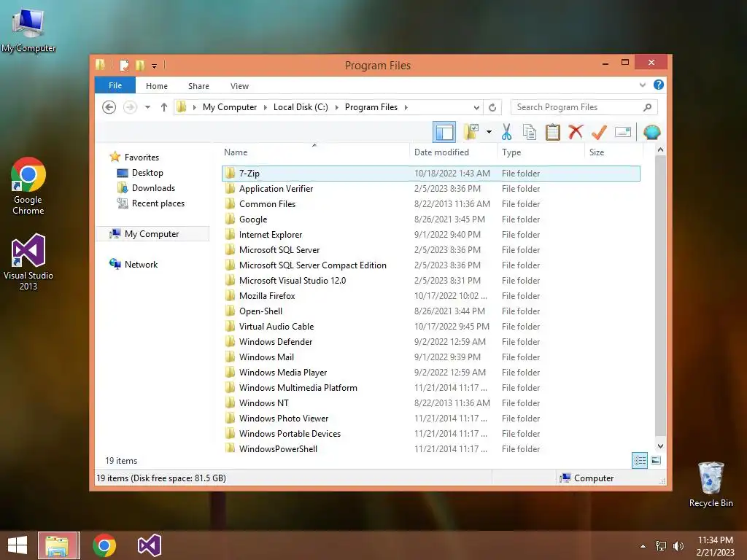Click the Properties quick access icon

[x=124, y=65]
